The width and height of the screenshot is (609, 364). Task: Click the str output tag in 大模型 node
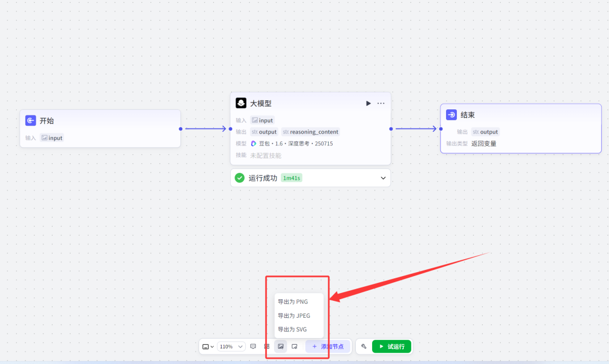264,132
